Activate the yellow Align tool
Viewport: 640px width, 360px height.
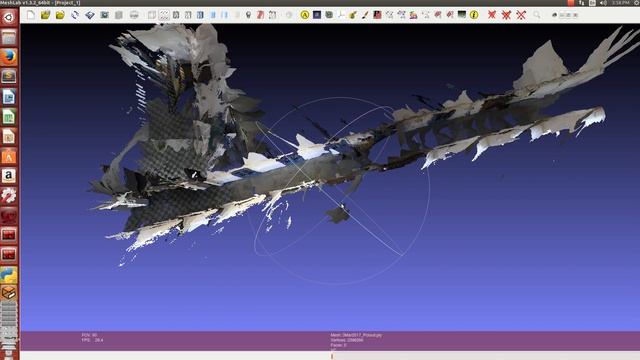(x=304, y=15)
